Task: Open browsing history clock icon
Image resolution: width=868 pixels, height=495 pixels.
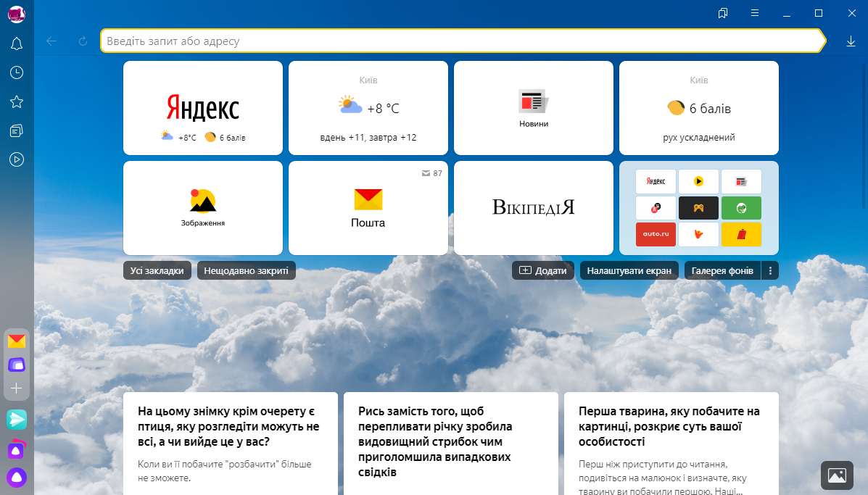Action: (x=17, y=72)
